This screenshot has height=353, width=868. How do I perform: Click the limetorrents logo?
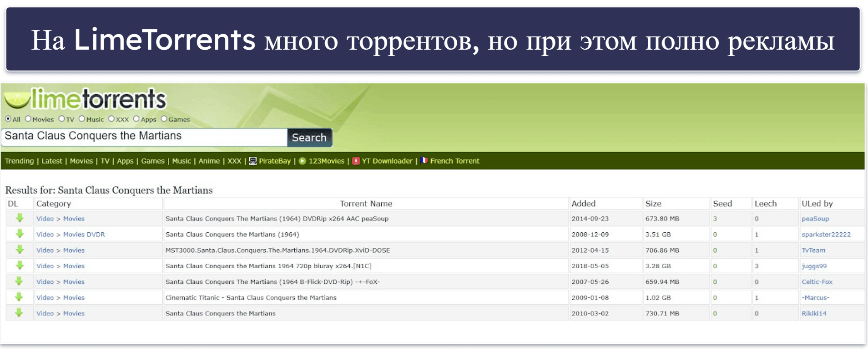coord(86,99)
